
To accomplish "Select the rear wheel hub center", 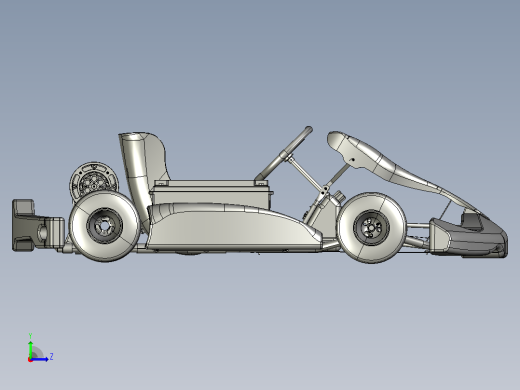I will (104, 225).
